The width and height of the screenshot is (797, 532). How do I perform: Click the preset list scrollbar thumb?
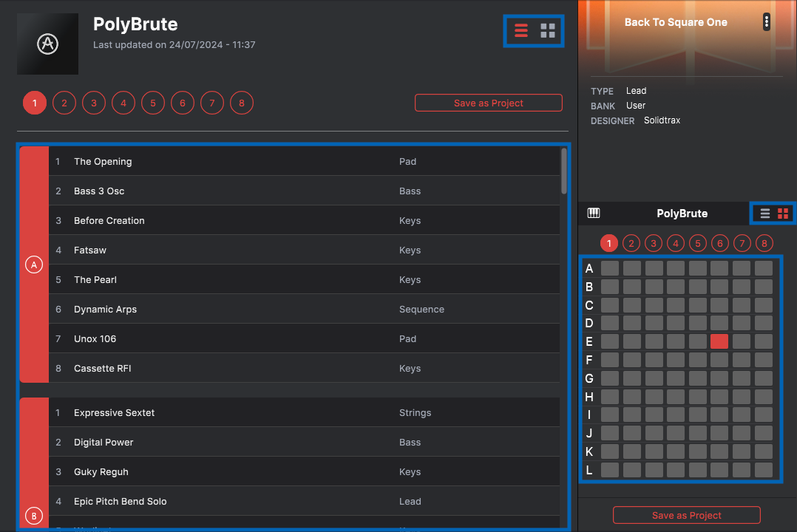coord(563,171)
